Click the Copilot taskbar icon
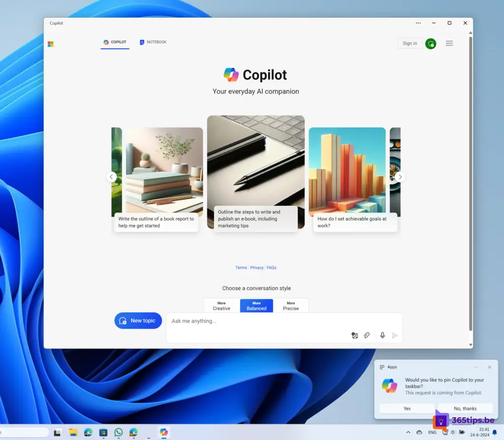This screenshot has width=504, height=440. tap(163, 432)
